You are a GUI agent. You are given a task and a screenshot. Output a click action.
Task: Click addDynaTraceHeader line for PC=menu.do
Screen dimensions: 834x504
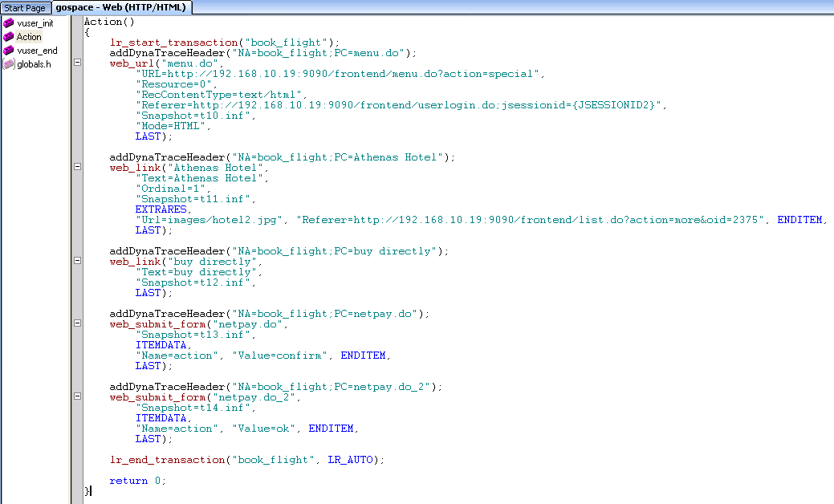[x=263, y=53]
